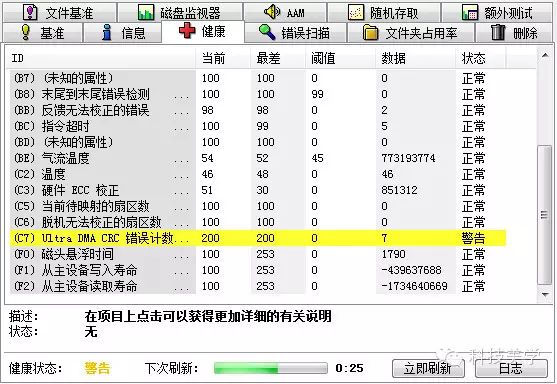This screenshot has width=557, height=384.
Task: Click the vertical scrollbar thumb
Action: [x=545, y=215]
